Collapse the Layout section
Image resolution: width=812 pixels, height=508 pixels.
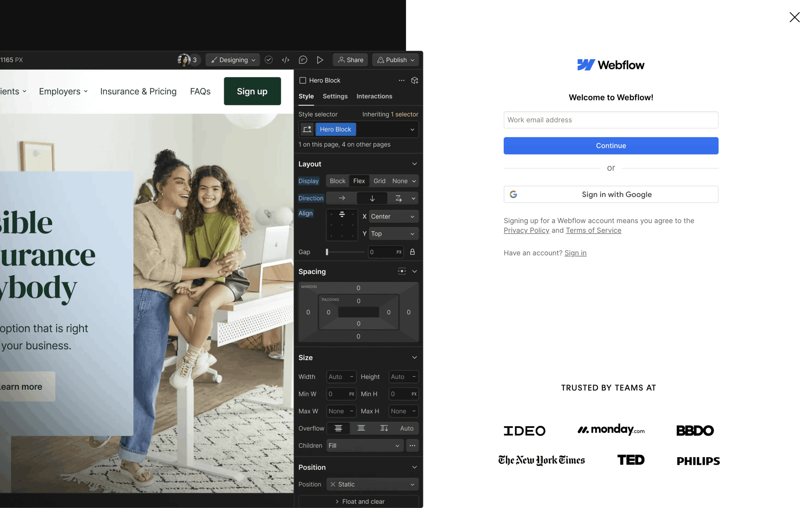click(x=414, y=164)
